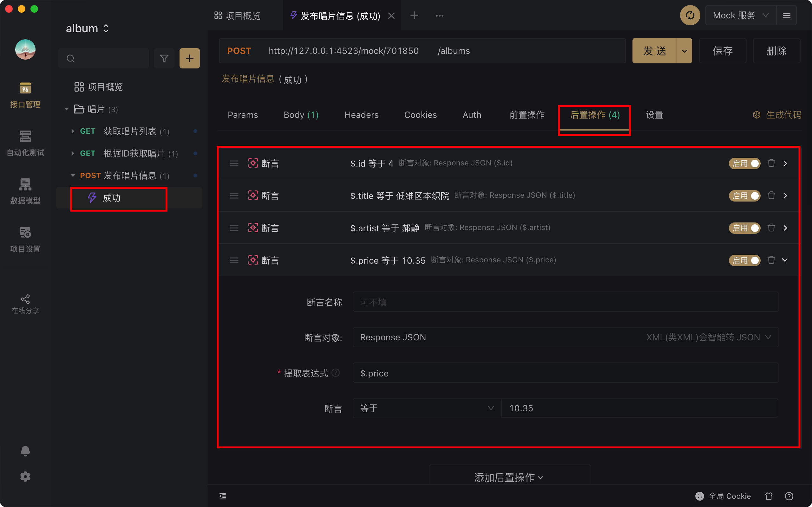Viewport: 812px width, 507px height.
Task: Open the 自动化测试 sidebar section
Action: point(25,143)
